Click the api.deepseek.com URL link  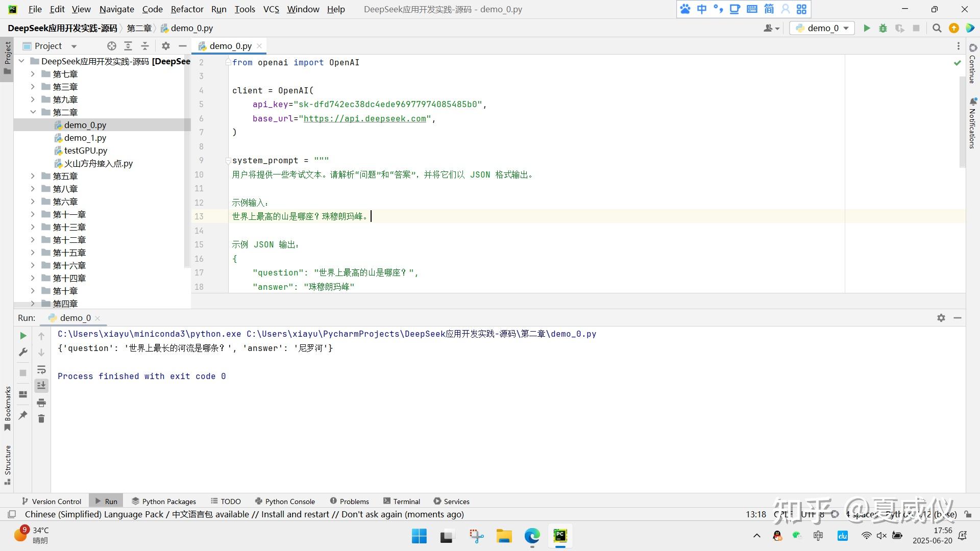click(x=364, y=118)
